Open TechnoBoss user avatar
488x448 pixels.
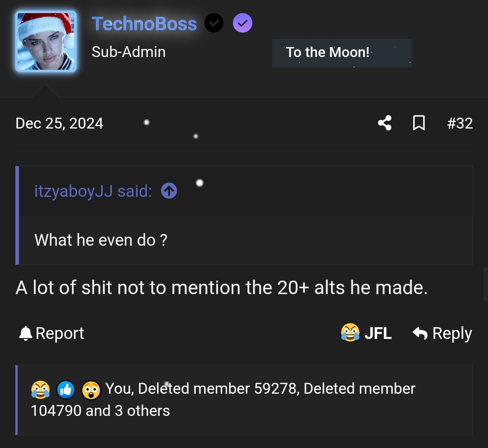[46, 42]
